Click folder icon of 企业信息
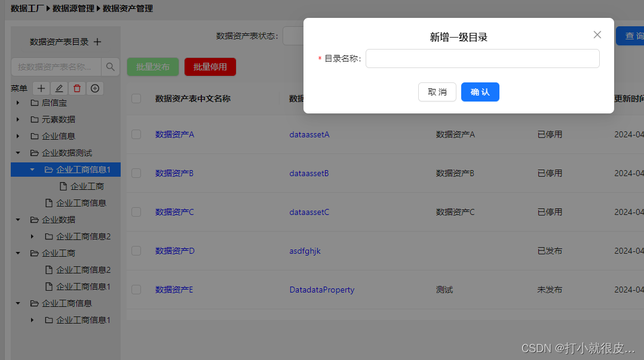Viewport: 644px width, 360px height. (x=35, y=136)
